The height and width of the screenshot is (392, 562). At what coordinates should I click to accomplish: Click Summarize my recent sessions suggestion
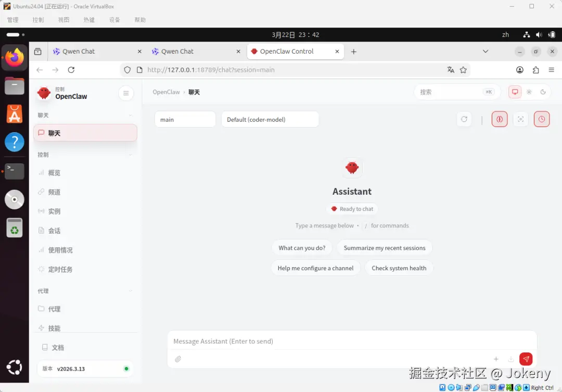click(384, 248)
